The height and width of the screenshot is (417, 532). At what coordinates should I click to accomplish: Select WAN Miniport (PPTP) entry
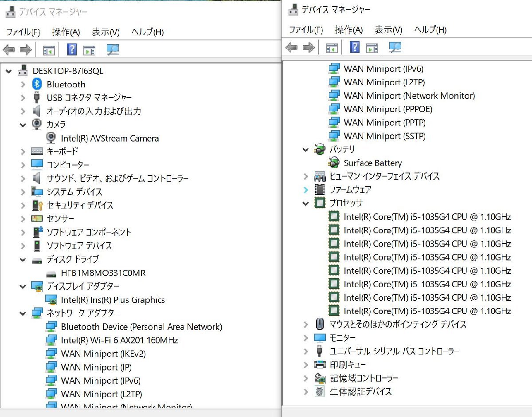tap(384, 122)
